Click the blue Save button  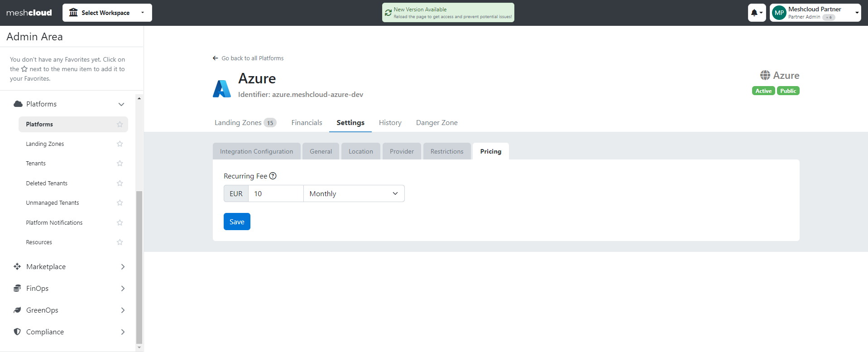[x=237, y=222]
